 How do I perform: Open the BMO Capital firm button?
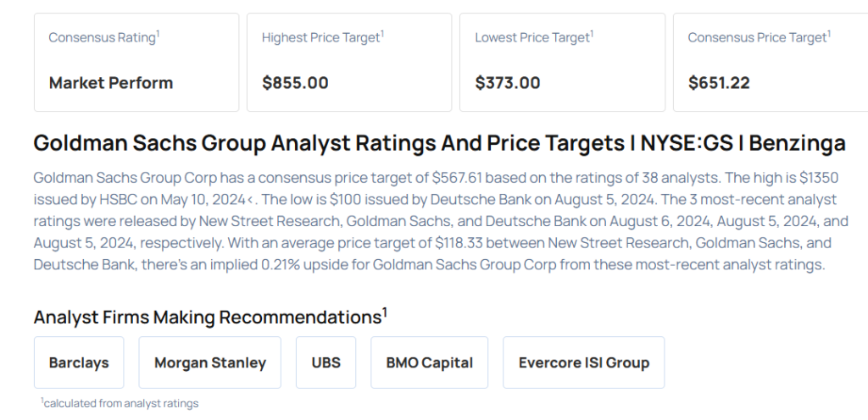tap(429, 362)
